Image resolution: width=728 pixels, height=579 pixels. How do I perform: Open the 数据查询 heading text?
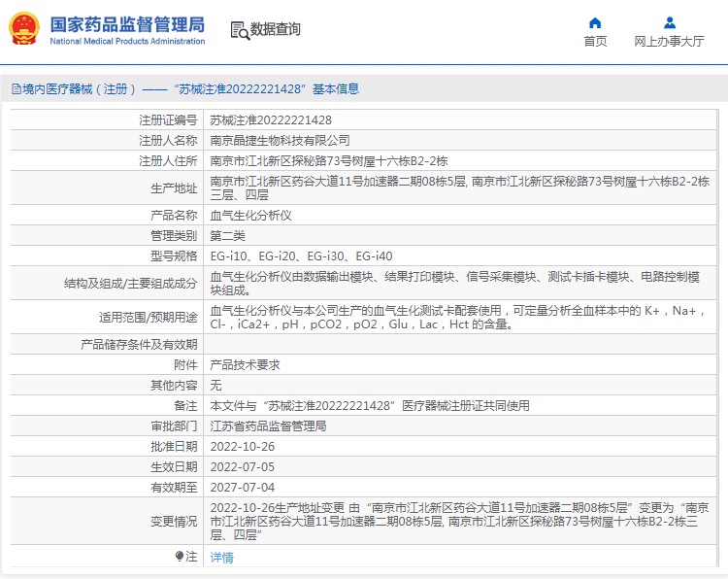276,30
